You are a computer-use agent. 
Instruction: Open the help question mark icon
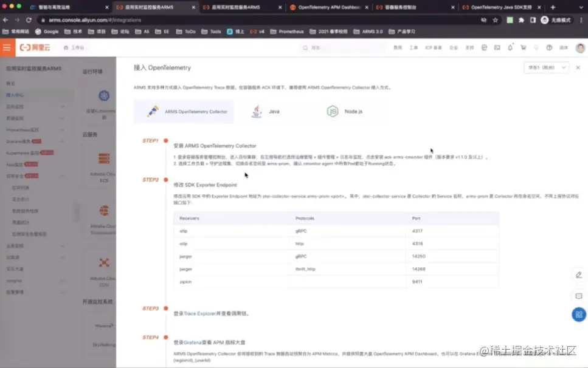[x=549, y=47]
